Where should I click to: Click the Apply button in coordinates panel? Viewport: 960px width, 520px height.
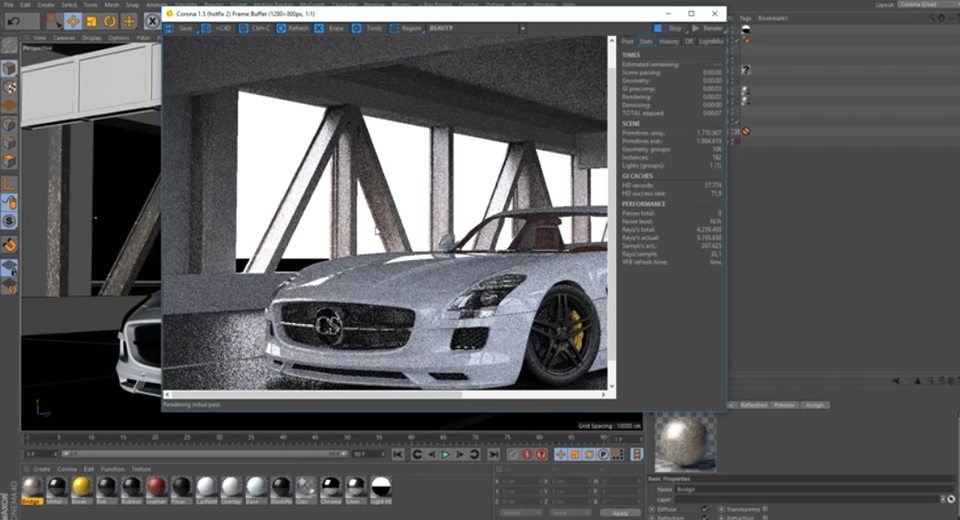[620, 513]
